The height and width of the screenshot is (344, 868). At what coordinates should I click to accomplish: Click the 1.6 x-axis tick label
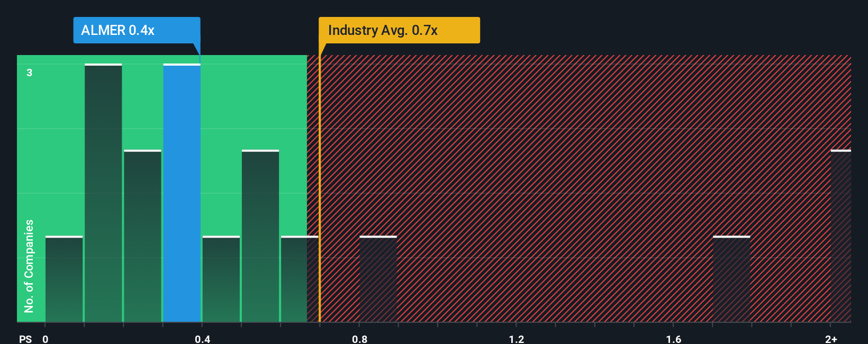(673, 339)
